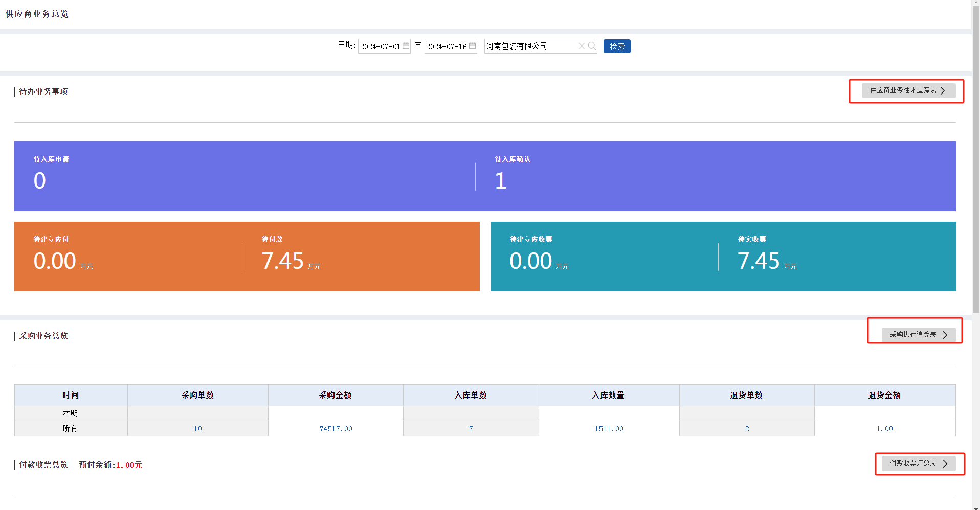
Task: Open 付款收票汇总表 report button
Action: pyautogui.click(x=918, y=463)
